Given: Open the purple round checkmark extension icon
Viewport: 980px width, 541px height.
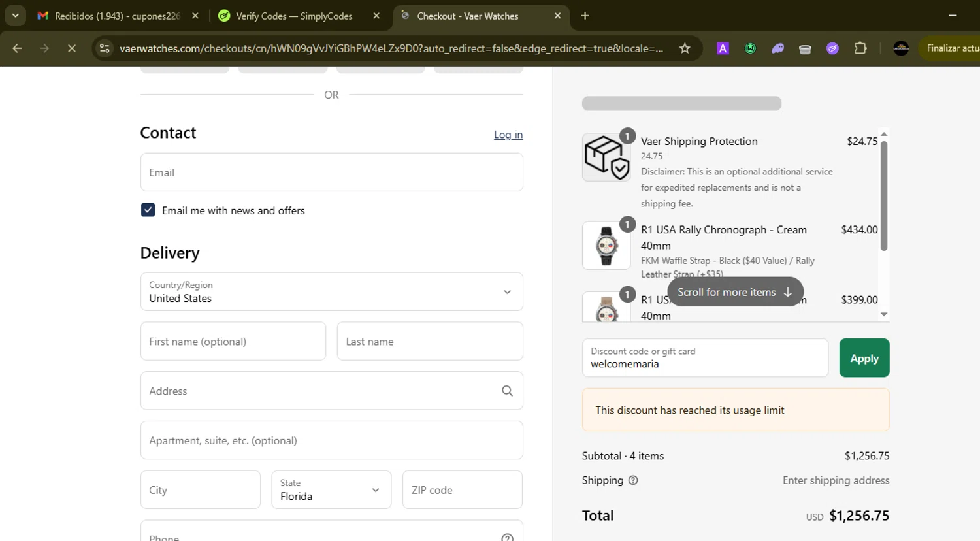Looking at the screenshot, I should [832, 48].
